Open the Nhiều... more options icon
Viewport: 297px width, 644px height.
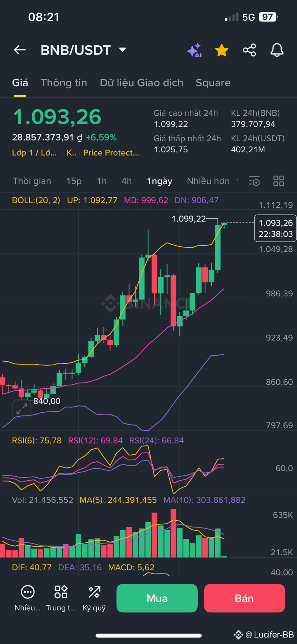[28, 598]
